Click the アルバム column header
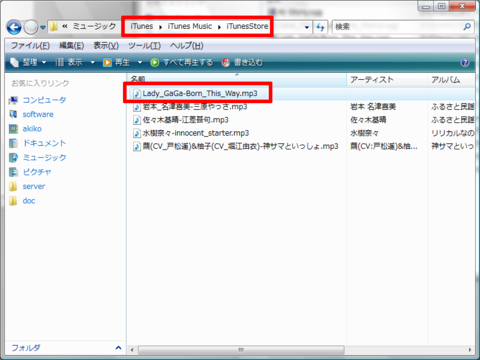Screen dimensions: 480x360 point(451,79)
